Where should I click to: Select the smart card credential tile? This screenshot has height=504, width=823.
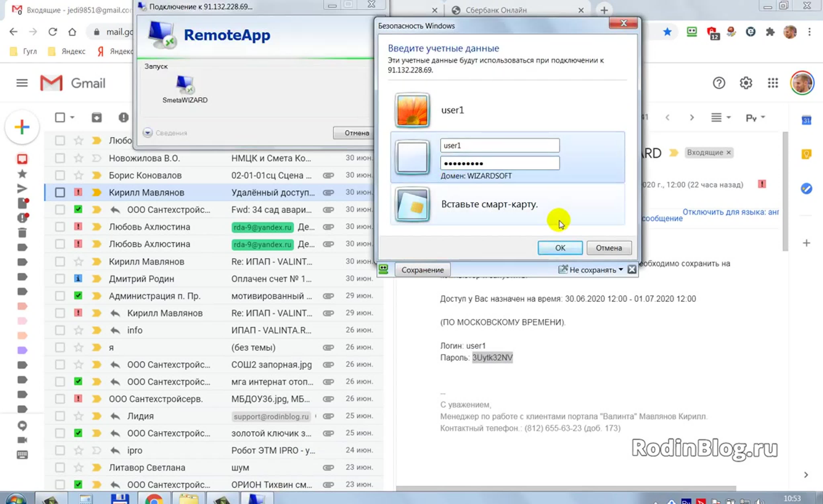click(x=508, y=204)
